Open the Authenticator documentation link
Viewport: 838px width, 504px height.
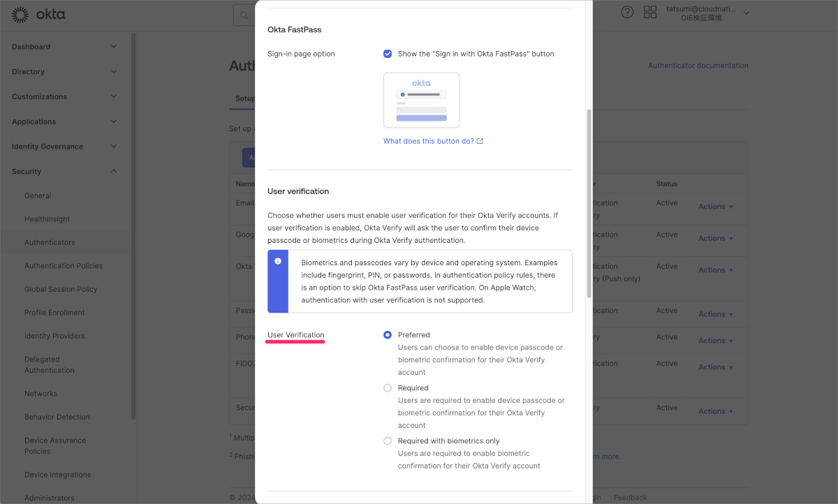pos(698,66)
